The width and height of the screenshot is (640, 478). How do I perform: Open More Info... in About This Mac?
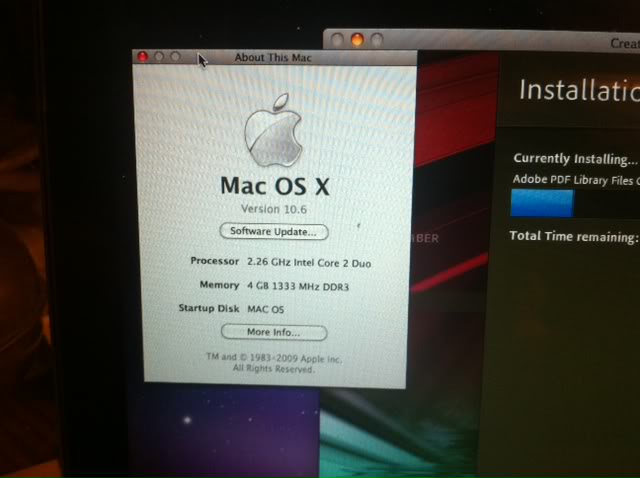click(x=274, y=332)
